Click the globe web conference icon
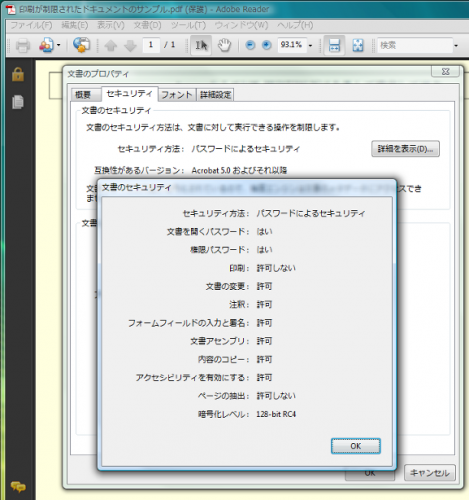The width and height of the screenshot is (469, 500). pyautogui.click(x=81, y=45)
